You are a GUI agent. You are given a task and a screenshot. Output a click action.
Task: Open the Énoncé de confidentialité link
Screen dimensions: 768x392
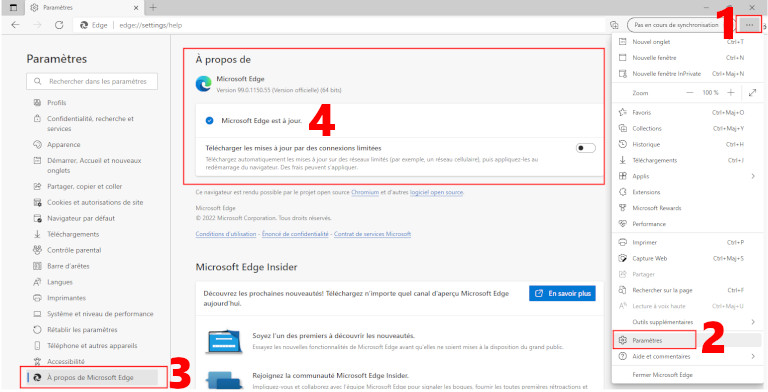click(x=295, y=234)
